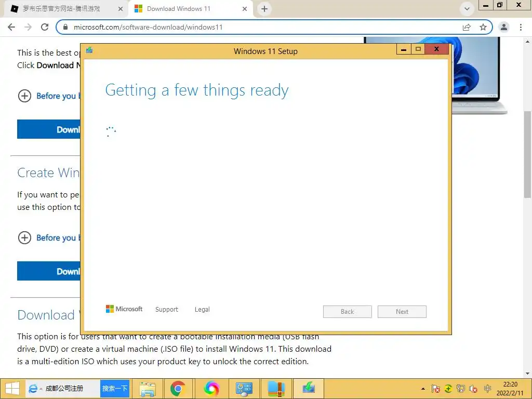This screenshot has width=532, height=399.
Task: Open the WinRAR archive taskbar icon
Action: tap(276, 389)
